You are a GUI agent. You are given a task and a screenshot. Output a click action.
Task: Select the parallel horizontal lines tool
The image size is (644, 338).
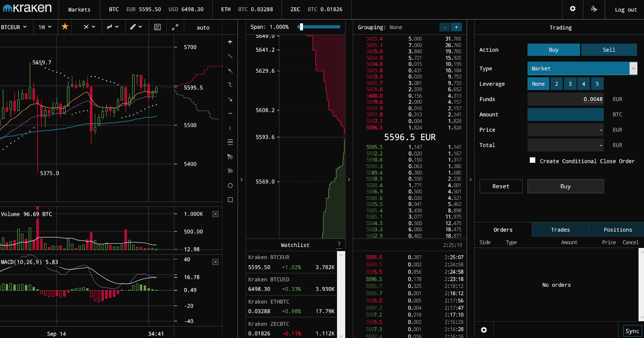click(230, 142)
